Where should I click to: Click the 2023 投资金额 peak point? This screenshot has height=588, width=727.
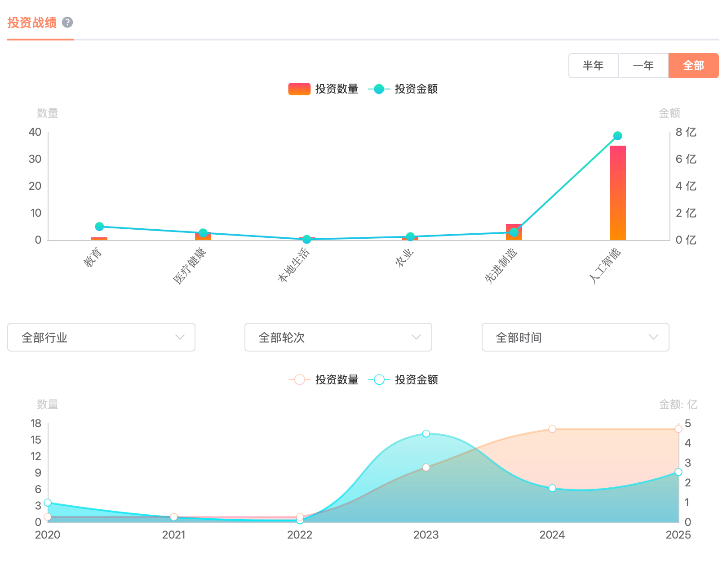coord(426,434)
